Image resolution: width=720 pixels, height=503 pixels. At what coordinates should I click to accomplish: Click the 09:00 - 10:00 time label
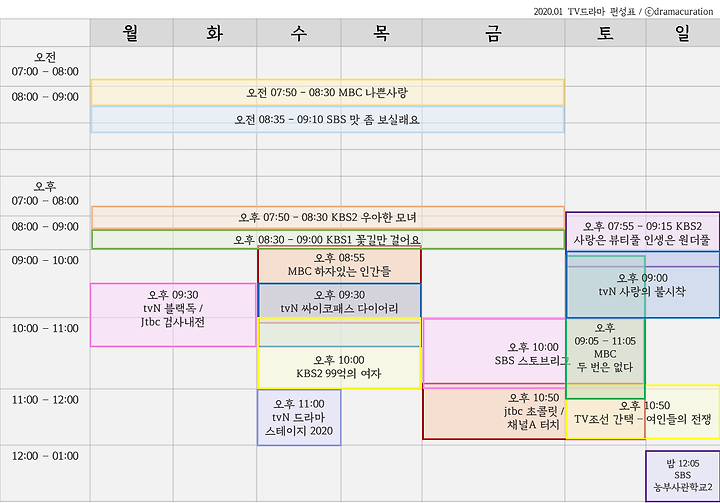click(45, 260)
